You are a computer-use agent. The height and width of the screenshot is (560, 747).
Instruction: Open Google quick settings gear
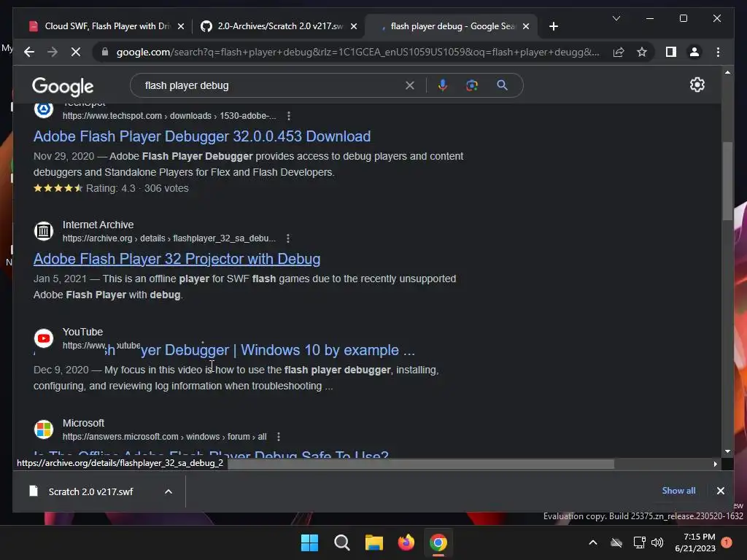click(697, 85)
